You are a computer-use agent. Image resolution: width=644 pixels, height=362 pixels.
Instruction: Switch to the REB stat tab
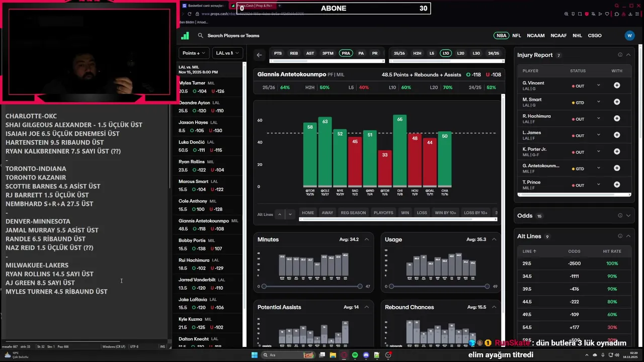click(294, 53)
